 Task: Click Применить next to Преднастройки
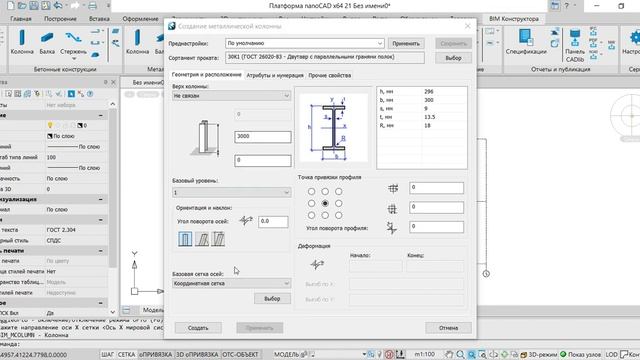click(x=406, y=43)
